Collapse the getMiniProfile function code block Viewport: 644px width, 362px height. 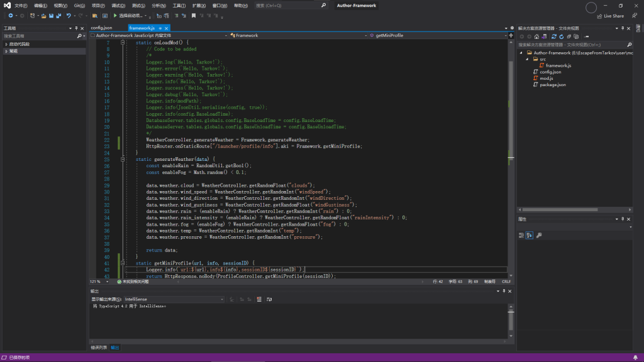coord(123,263)
